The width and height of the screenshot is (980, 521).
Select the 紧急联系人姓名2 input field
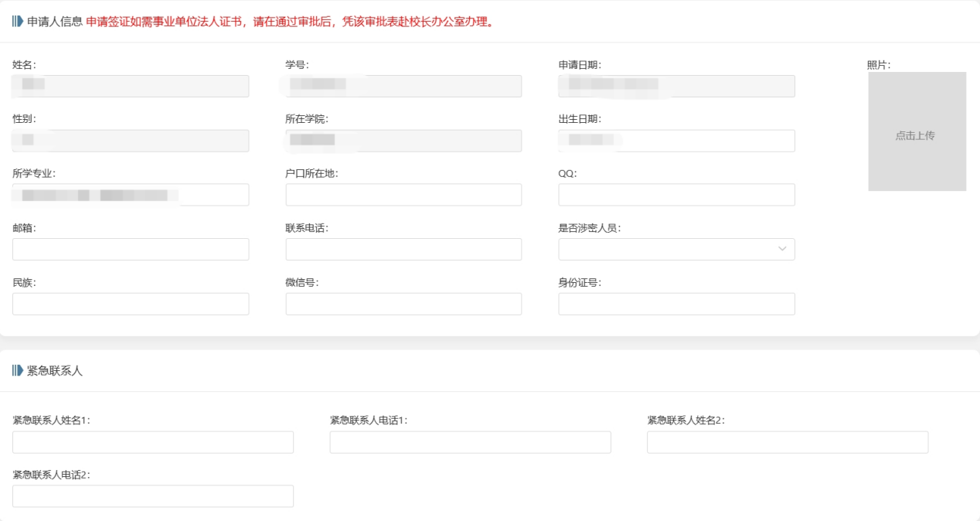point(788,442)
